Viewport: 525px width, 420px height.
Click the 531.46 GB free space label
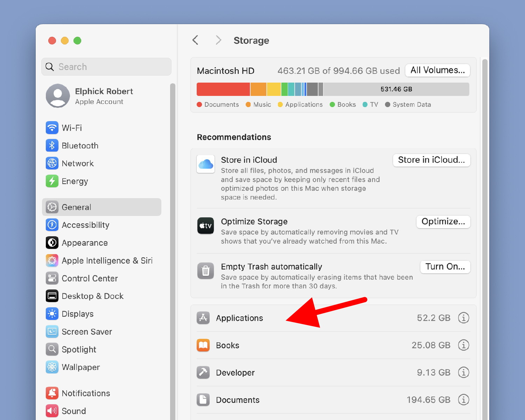click(396, 89)
